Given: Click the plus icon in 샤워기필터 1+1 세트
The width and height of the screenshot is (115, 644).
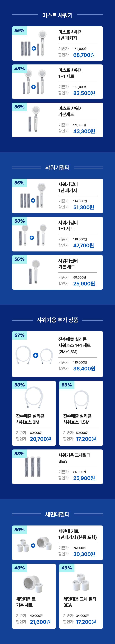Looking at the screenshot, I should coord(32,238).
